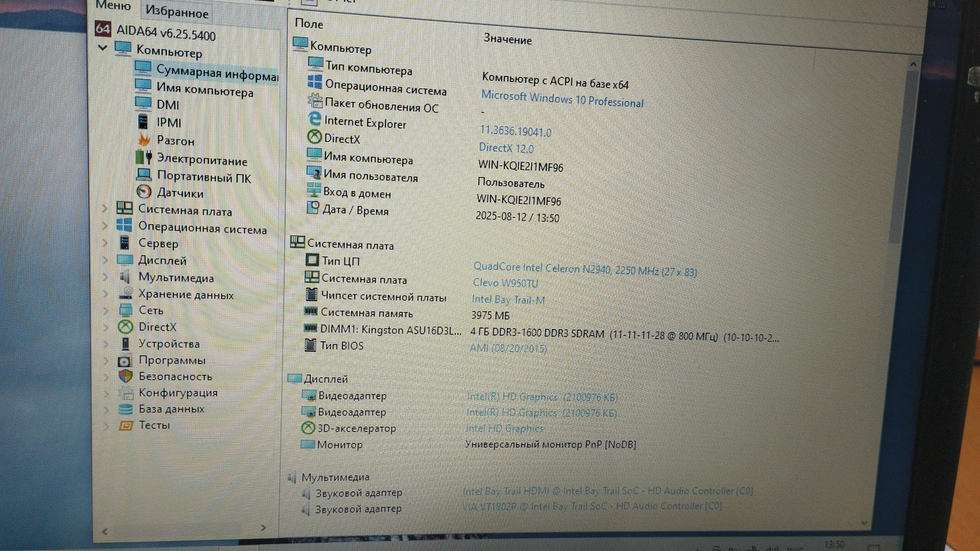The image size is (980, 551).
Task: Expand the Хранение данных node
Action: [x=106, y=294]
